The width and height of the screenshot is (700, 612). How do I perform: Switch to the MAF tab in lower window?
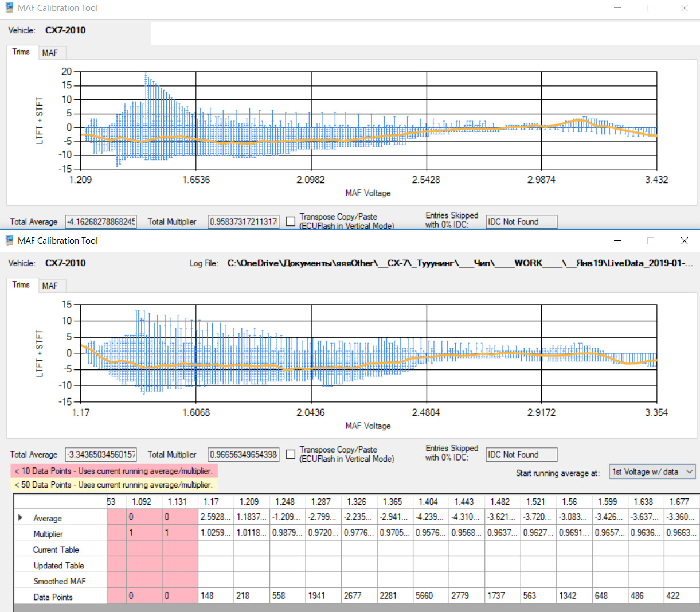pyautogui.click(x=50, y=286)
